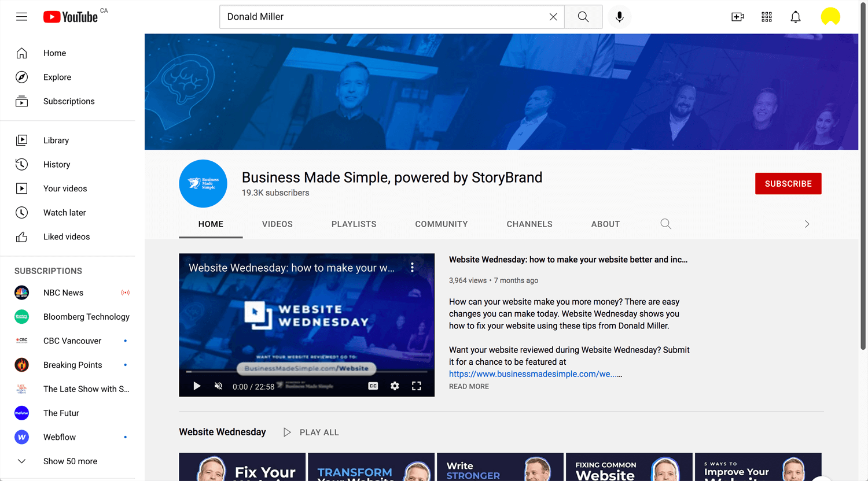
Task: Open Watch later in sidebar
Action: 68,213
